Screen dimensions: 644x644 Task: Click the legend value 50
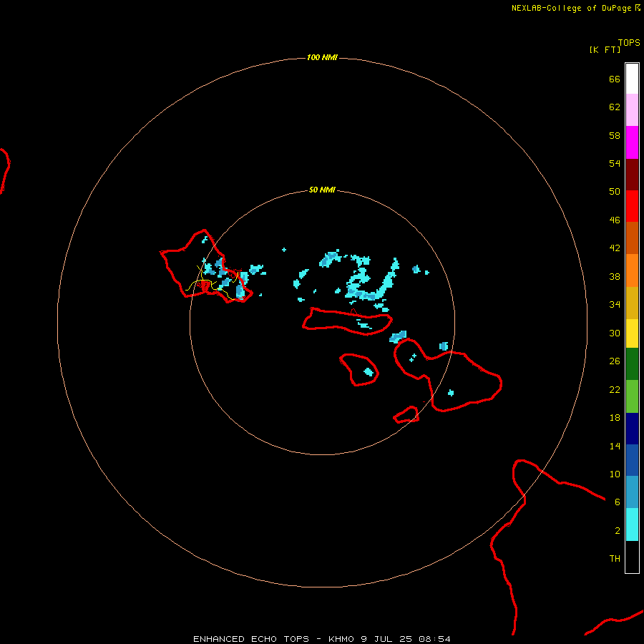(x=615, y=191)
